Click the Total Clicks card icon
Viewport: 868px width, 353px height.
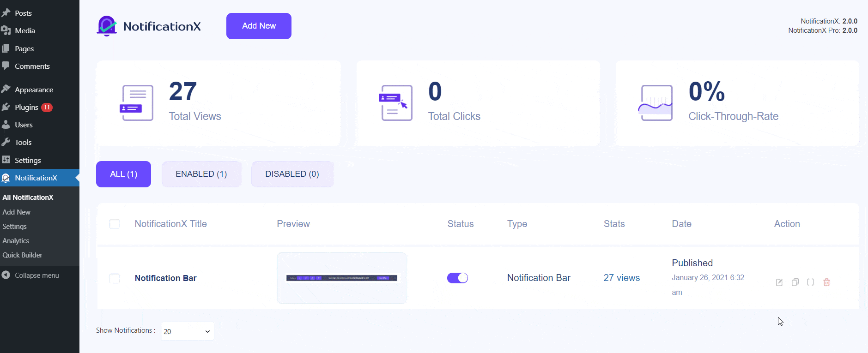[x=395, y=103]
